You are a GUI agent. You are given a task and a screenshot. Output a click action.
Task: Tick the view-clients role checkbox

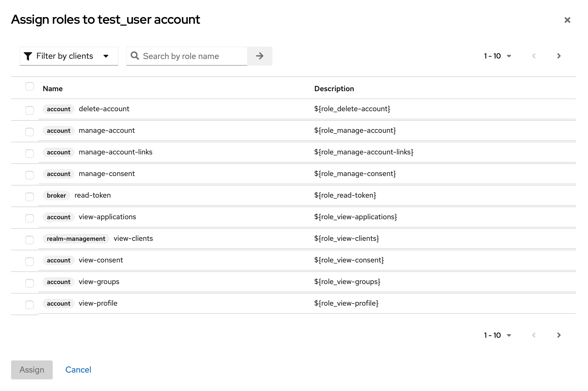[30, 240]
